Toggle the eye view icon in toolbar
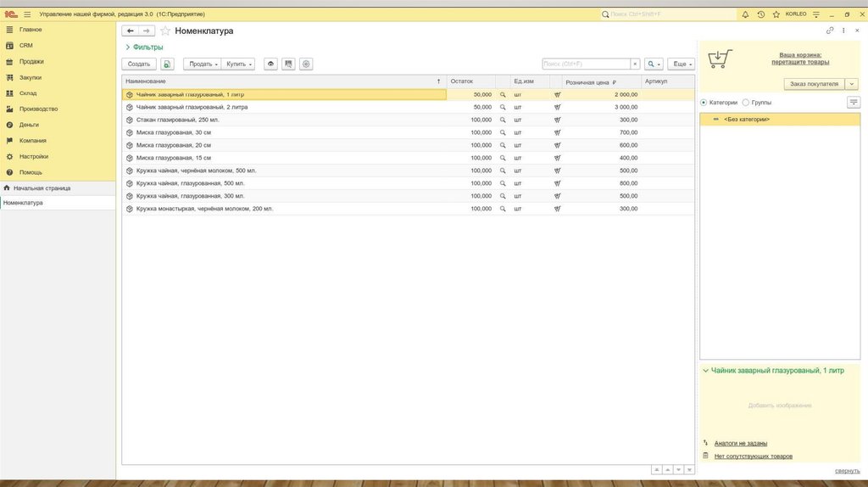868x487 pixels. coord(270,64)
